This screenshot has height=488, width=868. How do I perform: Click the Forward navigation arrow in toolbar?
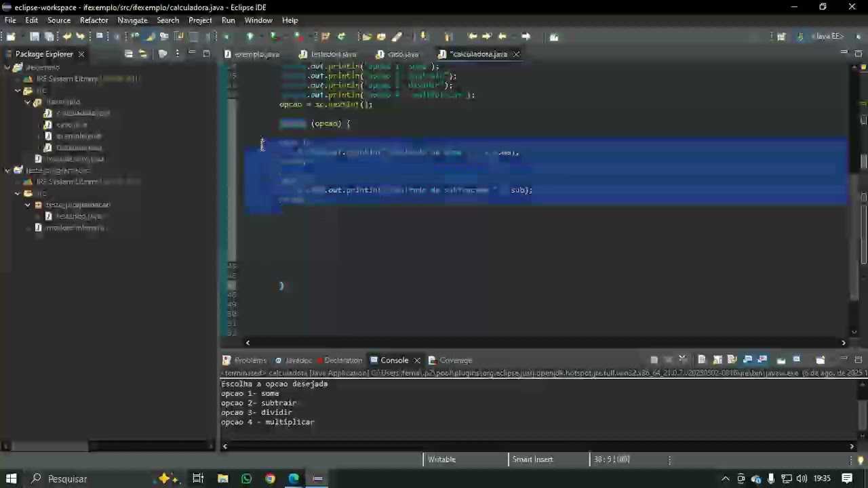(x=526, y=37)
